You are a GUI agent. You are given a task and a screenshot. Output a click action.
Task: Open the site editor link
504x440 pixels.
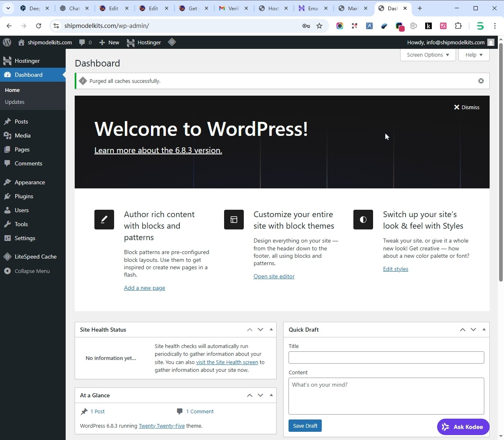(x=274, y=276)
